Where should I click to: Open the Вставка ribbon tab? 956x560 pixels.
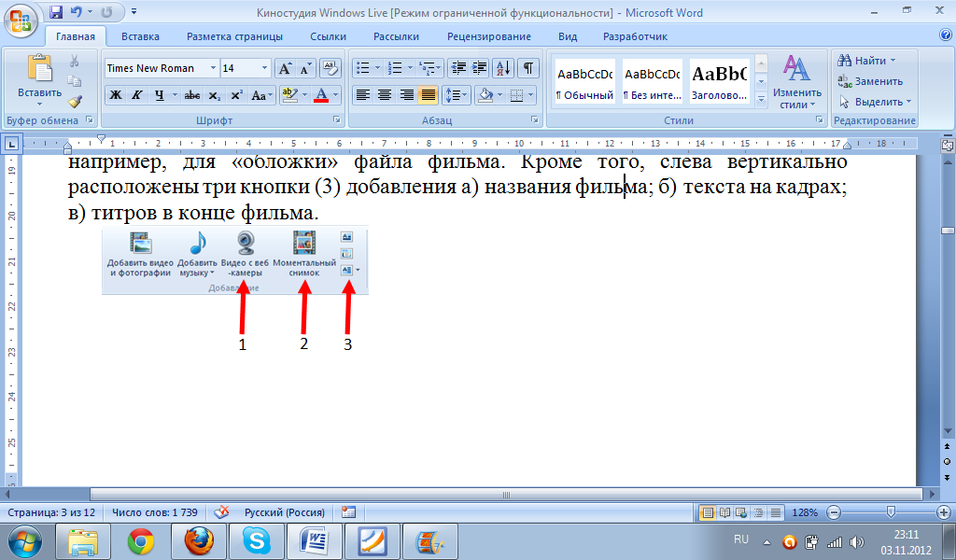(x=140, y=36)
